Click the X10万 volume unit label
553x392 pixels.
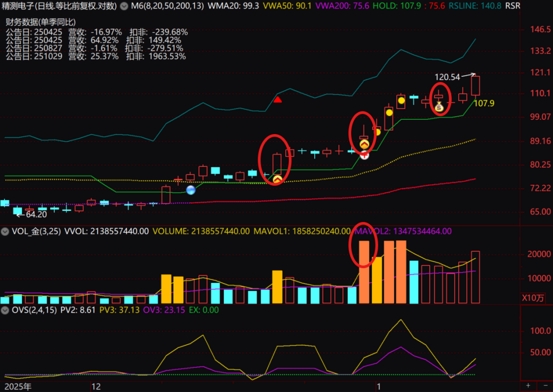(533, 298)
